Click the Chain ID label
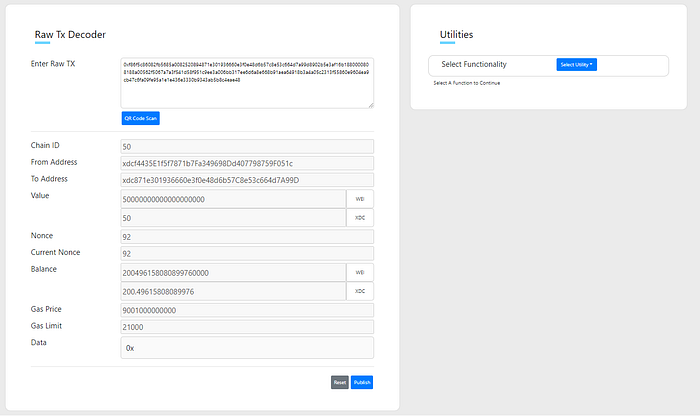Viewport: 700px width, 416px height. (x=45, y=146)
